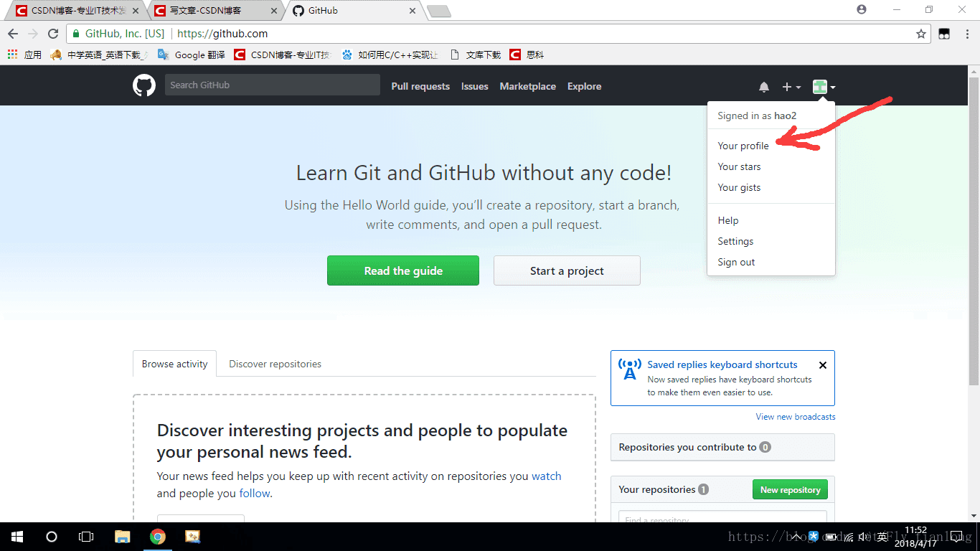The height and width of the screenshot is (551, 980).
Task: Reload the page
Action: (52, 34)
